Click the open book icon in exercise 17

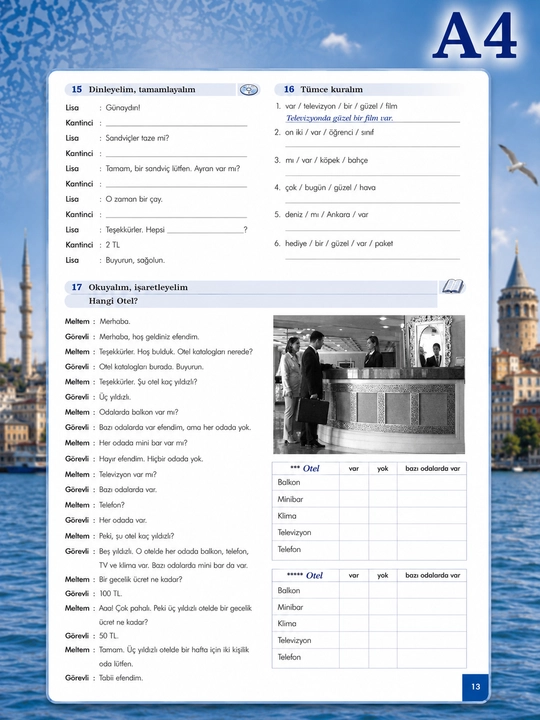point(453,287)
